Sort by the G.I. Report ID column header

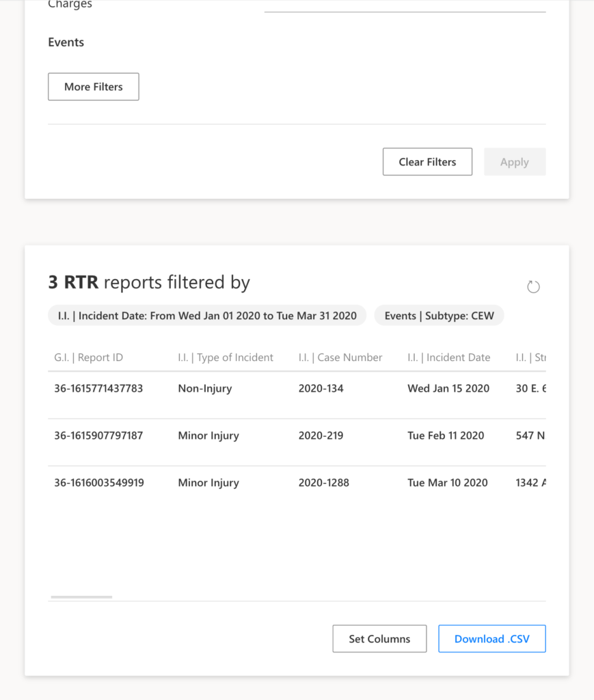[x=89, y=358]
